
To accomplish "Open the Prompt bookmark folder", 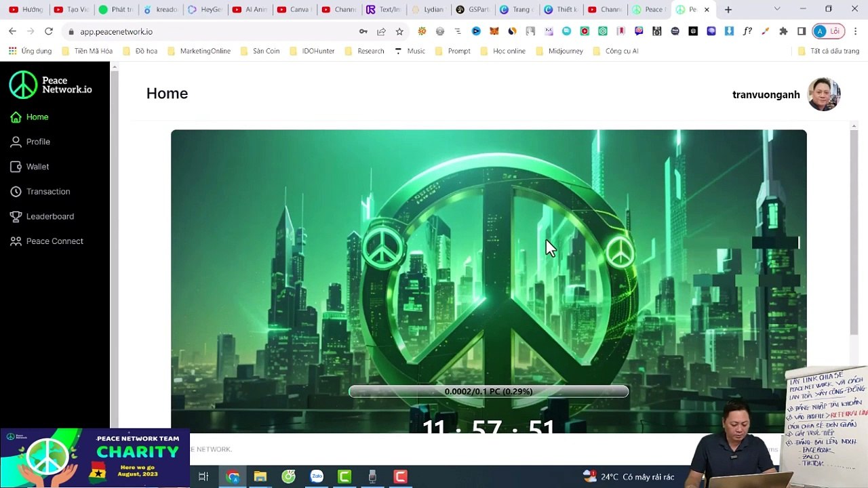I will pos(452,51).
